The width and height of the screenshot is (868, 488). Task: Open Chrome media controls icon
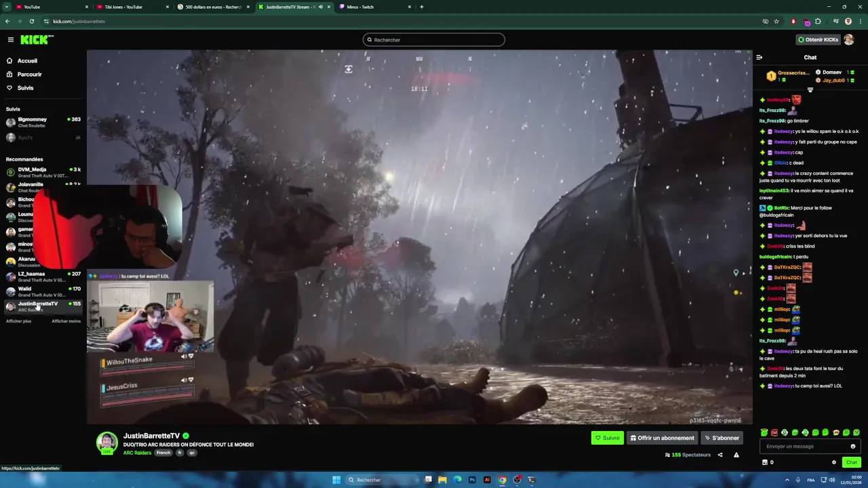[x=836, y=21]
